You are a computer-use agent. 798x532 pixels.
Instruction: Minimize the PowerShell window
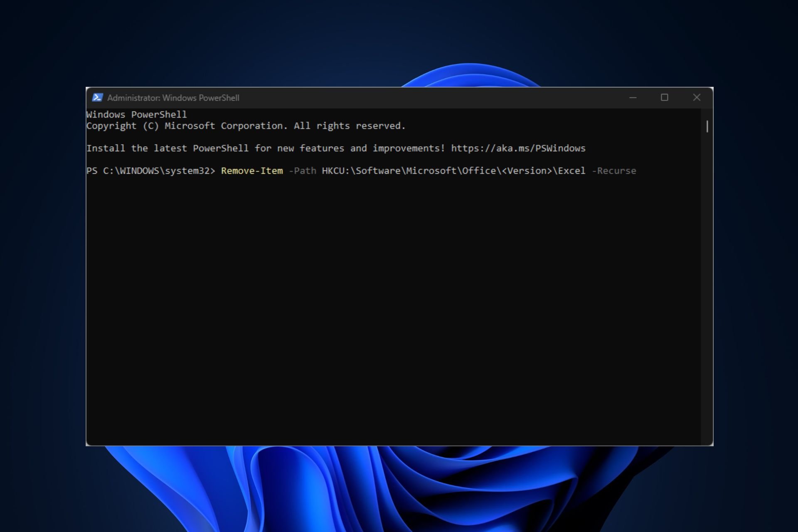(633, 98)
